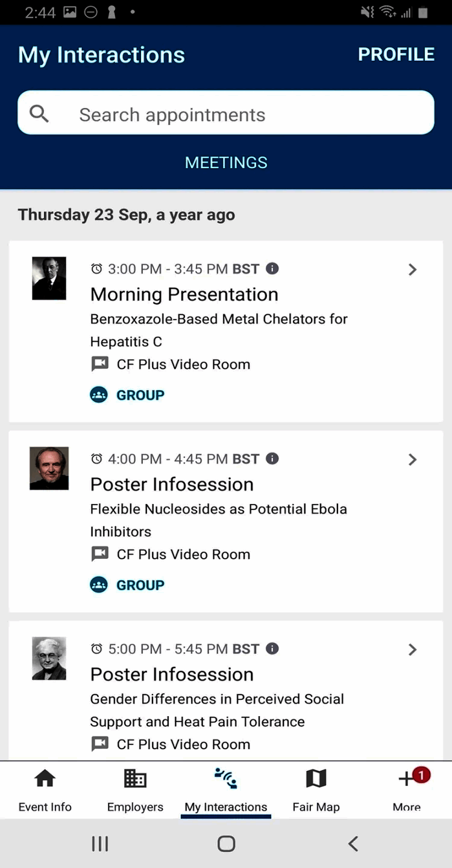
Task: Open the Employers building icon
Action: (135, 779)
